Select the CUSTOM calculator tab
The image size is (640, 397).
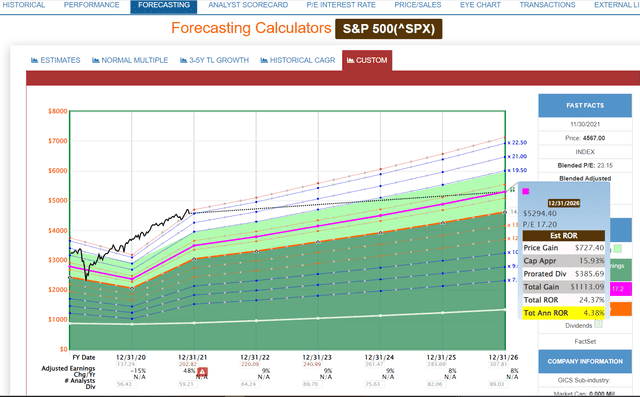[367, 60]
